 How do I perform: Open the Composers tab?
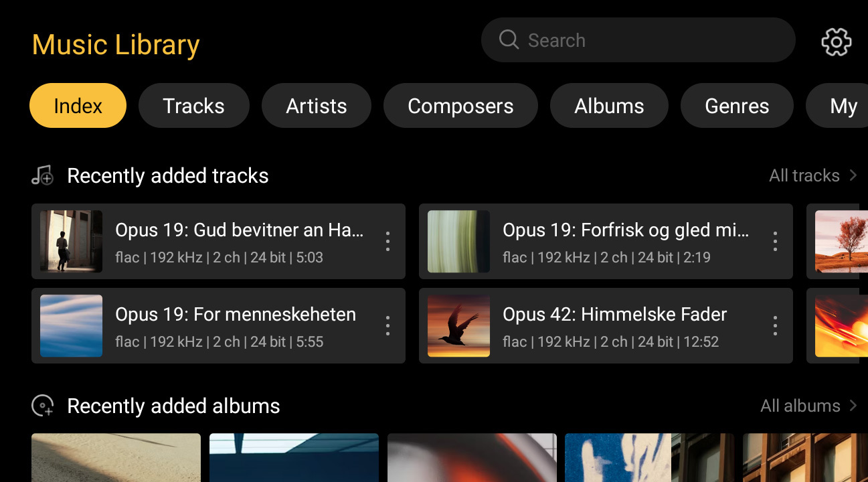(x=460, y=106)
